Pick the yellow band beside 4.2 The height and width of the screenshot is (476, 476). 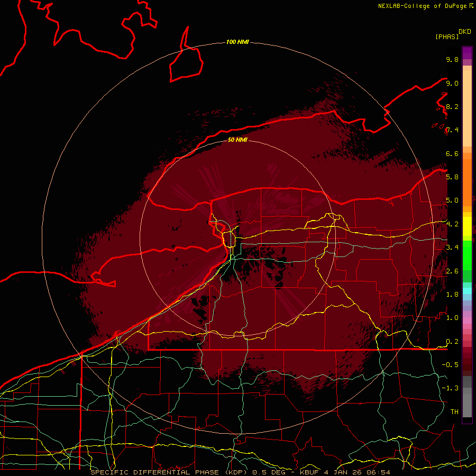click(467, 226)
